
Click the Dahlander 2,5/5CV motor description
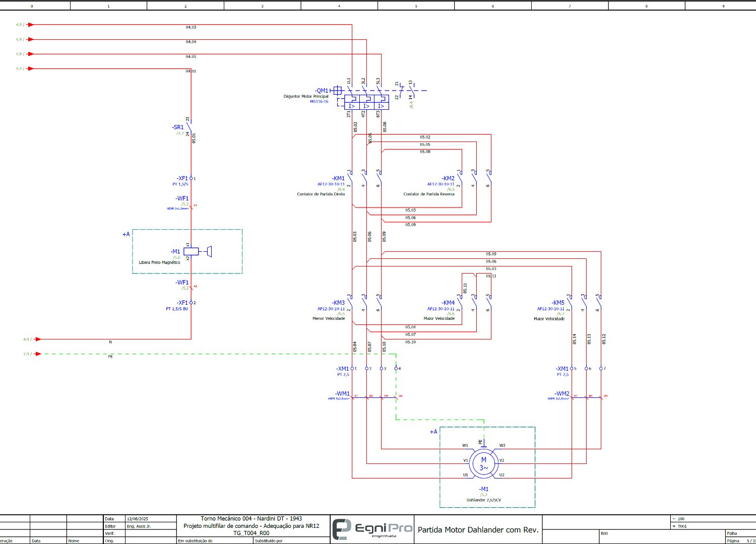(x=483, y=500)
